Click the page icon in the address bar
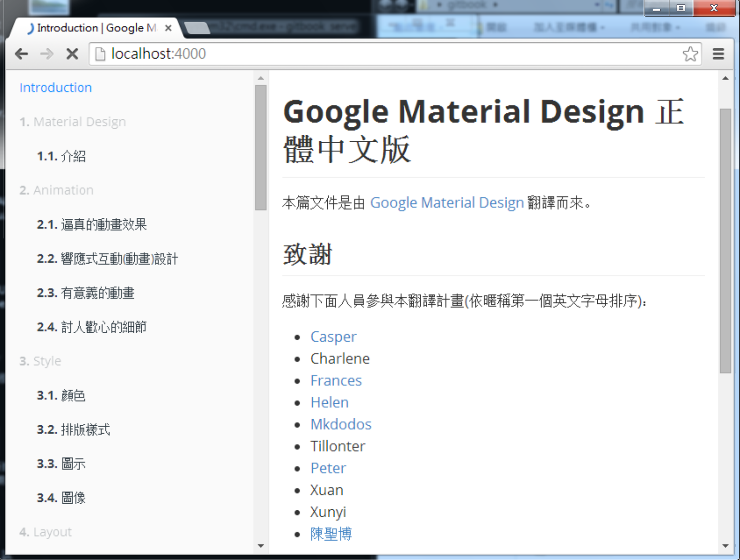 point(100,54)
